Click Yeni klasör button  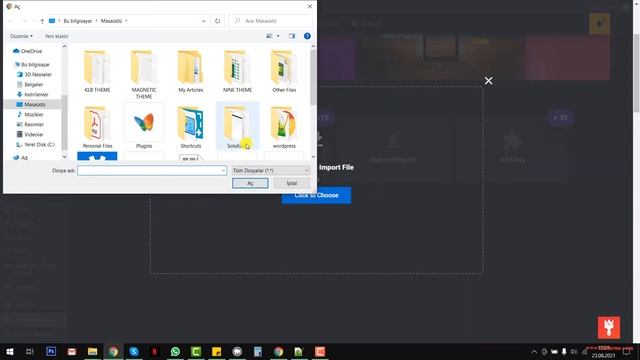click(56, 36)
